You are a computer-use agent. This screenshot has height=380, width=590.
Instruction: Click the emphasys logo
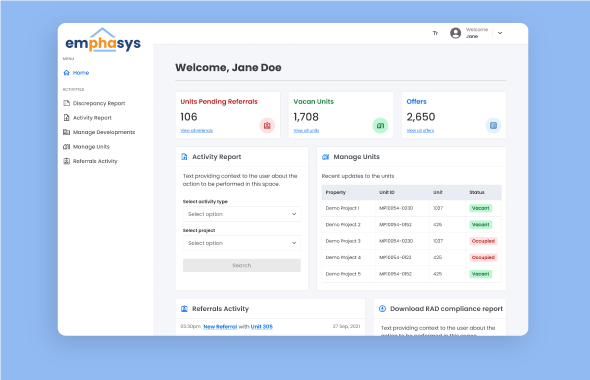(103, 40)
